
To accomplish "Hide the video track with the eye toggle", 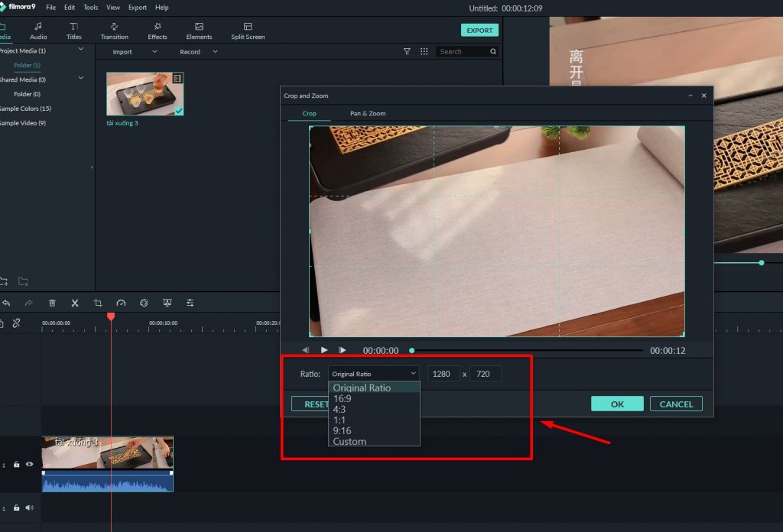I will point(29,464).
